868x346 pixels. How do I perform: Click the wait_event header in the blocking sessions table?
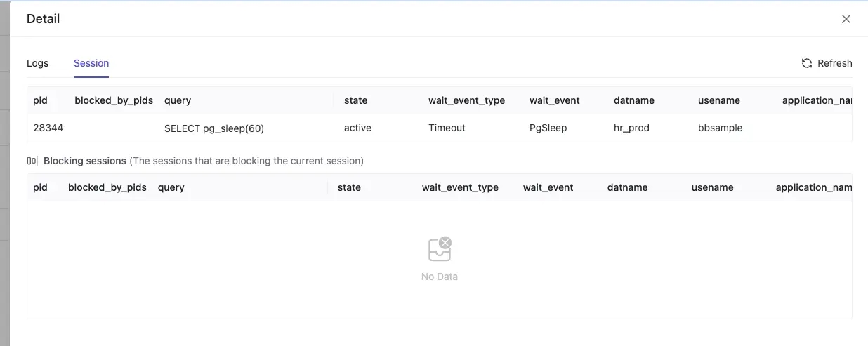[x=548, y=187]
